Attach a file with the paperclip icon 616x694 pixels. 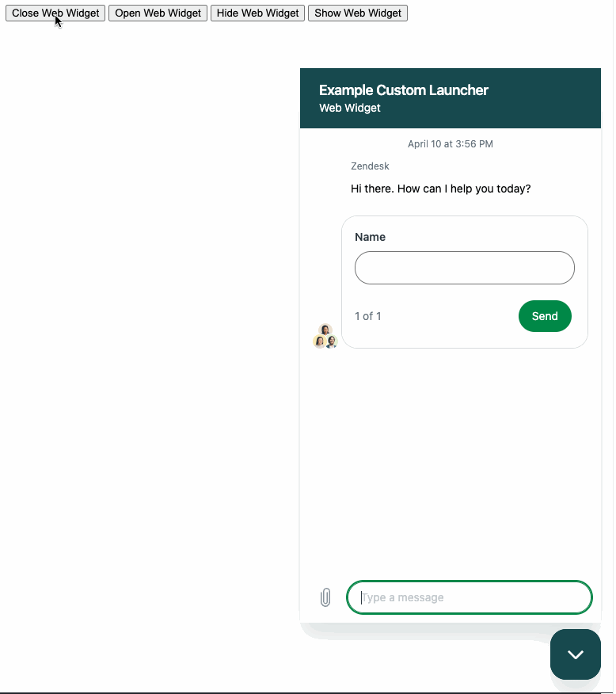(x=325, y=597)
